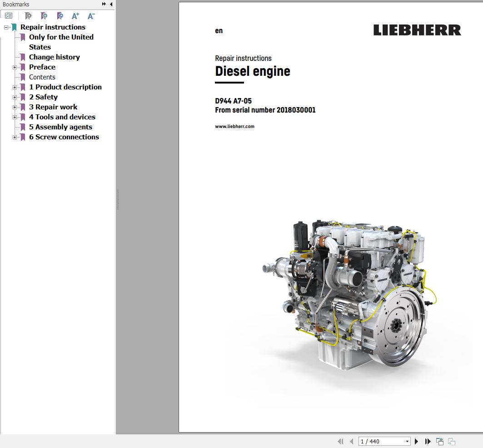Expand the 6 Screw connections bookmark
Screen dimensions: 483x448
click(x=15, y=137)
